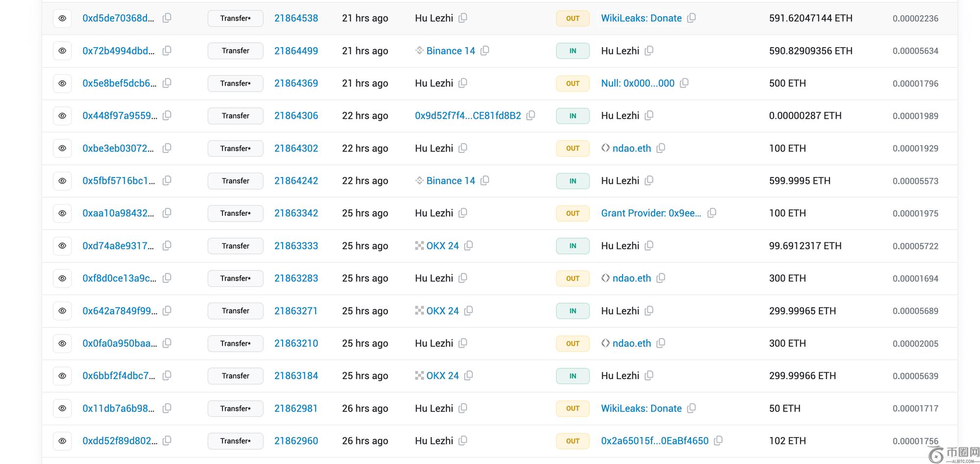Open transaction 0x5e8bef5dcb6 details
The height and width of the screenshot is (464, 980).
[x=119, y=83]
